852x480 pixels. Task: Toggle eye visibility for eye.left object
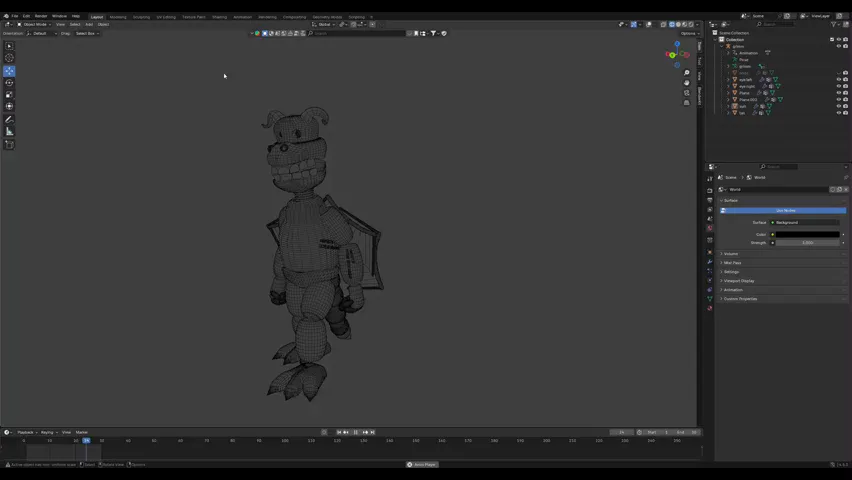click(x=838, y=79)
